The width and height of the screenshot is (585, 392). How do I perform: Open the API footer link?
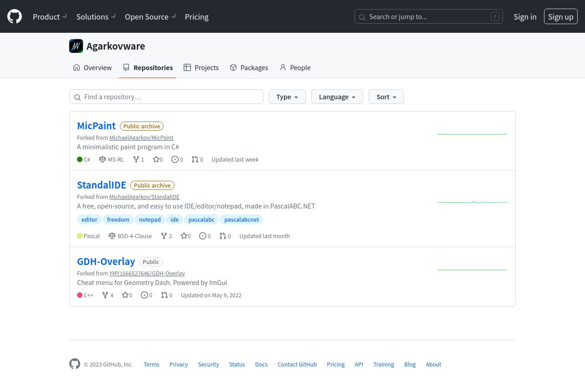pyautogui.click(x=359, y=364)
